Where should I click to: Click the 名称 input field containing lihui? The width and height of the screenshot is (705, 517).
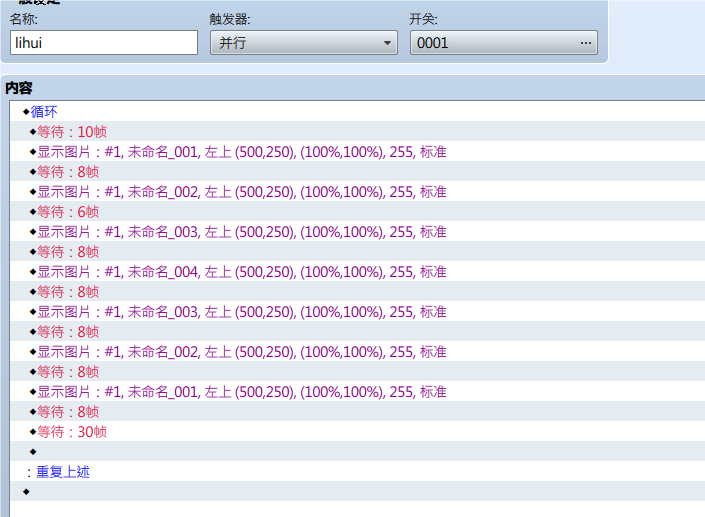[x=104, y=43]
